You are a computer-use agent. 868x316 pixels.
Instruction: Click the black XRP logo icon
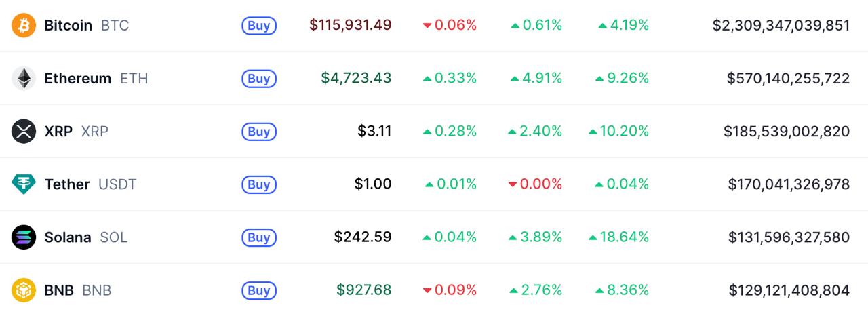pyautogui.click(x=24, y=132)
